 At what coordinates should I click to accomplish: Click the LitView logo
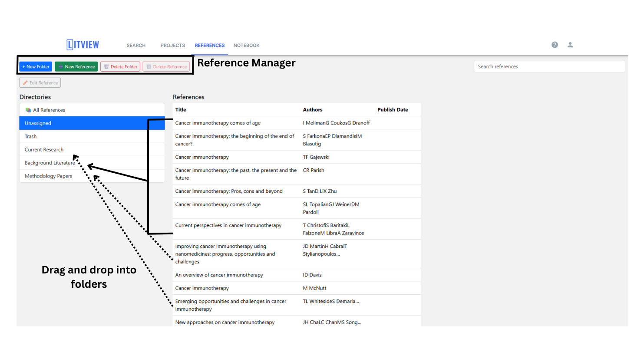click(83, 45)
